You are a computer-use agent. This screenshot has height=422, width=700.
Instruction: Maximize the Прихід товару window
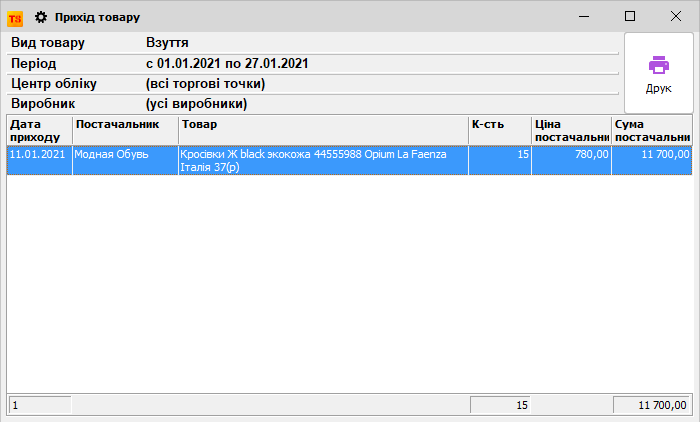pyautogui.click(x=630, y=16)
